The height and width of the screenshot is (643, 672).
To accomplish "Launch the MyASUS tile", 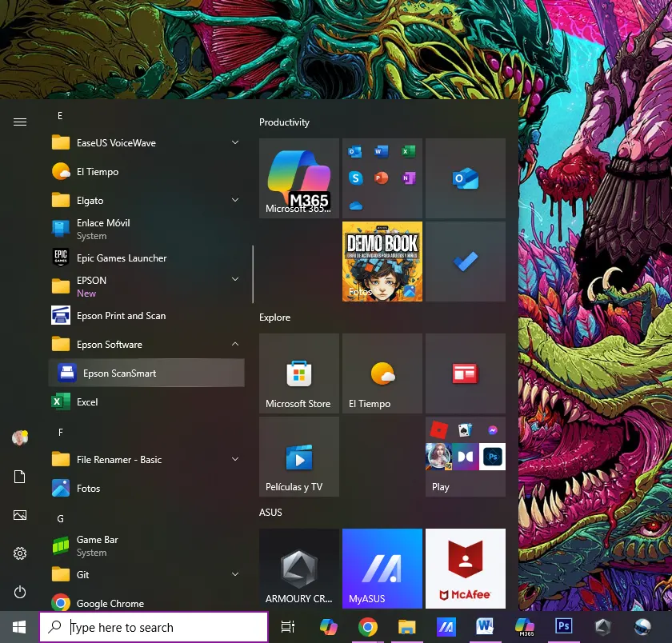I will tap(382, 569).
